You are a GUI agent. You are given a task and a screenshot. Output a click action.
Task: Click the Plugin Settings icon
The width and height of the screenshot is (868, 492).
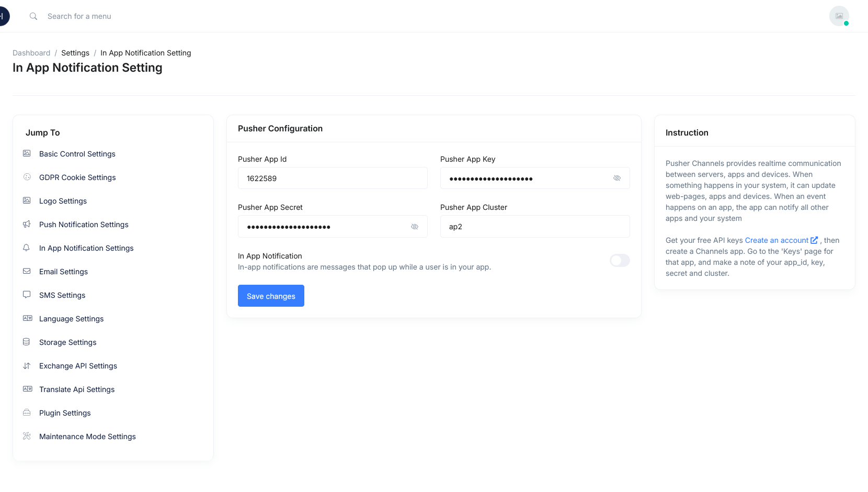(x=27, y=412)
